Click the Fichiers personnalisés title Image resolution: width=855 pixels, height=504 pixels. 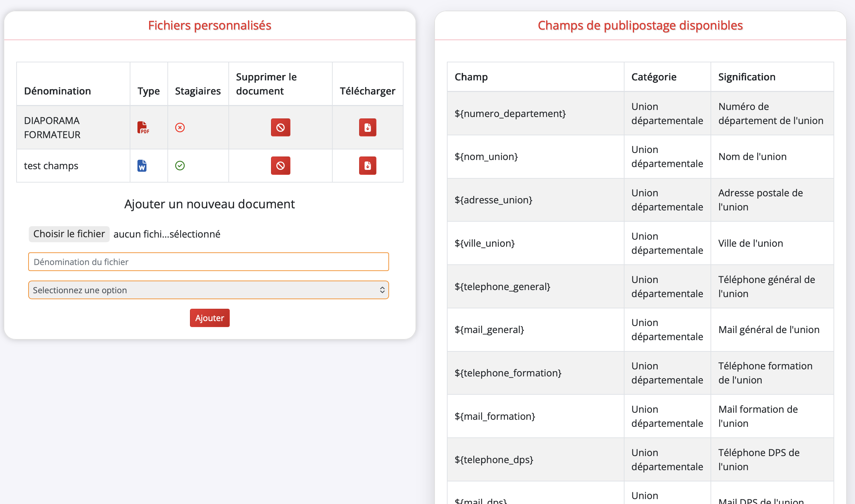[209, 25]
